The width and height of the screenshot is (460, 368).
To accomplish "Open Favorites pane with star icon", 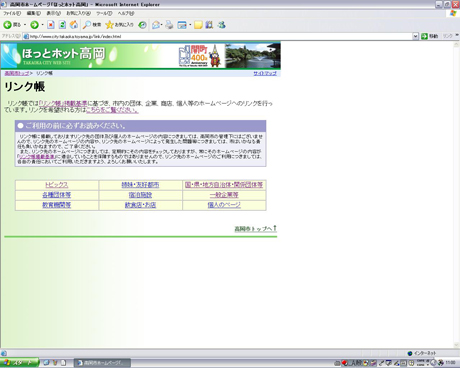I will click(119, 25).
